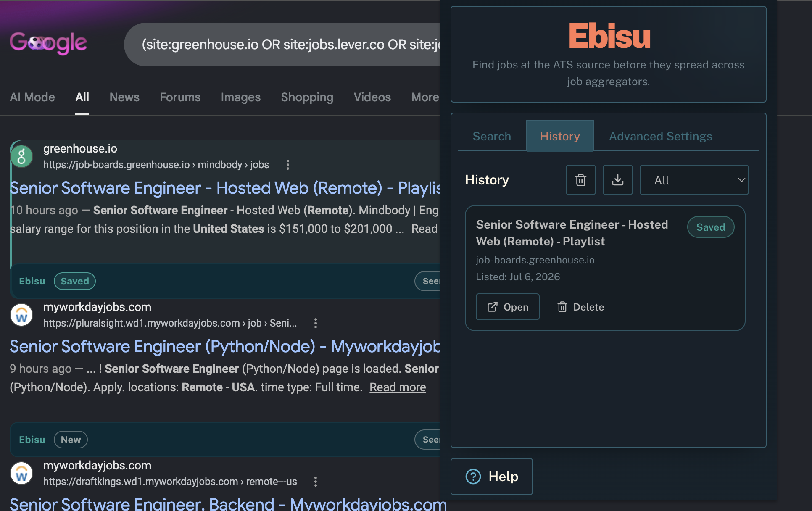Switch to AI Mode in Google

coord(32,97)
